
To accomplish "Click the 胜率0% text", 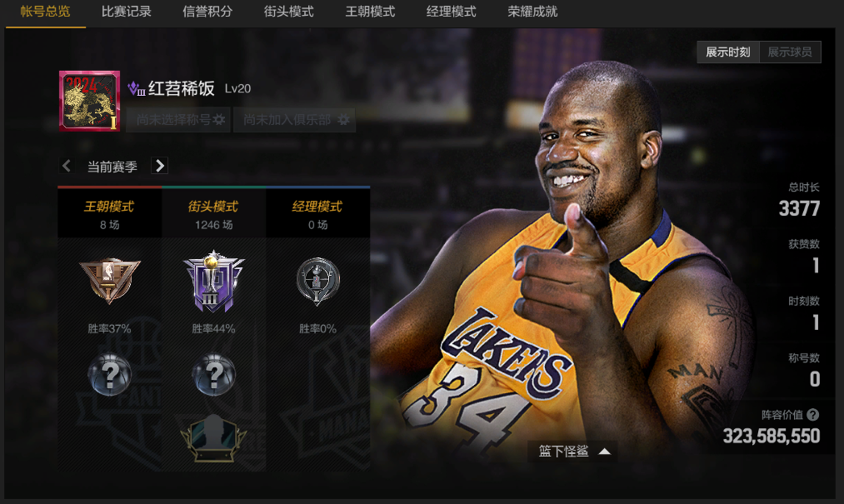I will [x=317, y=328].
